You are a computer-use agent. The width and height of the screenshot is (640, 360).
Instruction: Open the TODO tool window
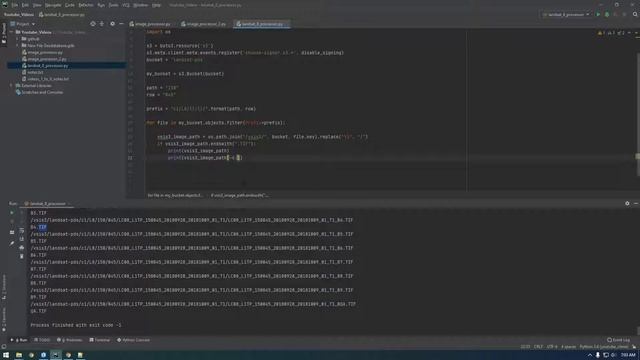(42, 340)
